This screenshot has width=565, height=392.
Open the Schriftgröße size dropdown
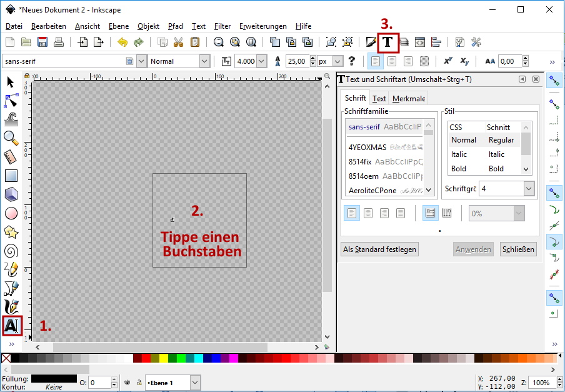click(x=529, y=188)
